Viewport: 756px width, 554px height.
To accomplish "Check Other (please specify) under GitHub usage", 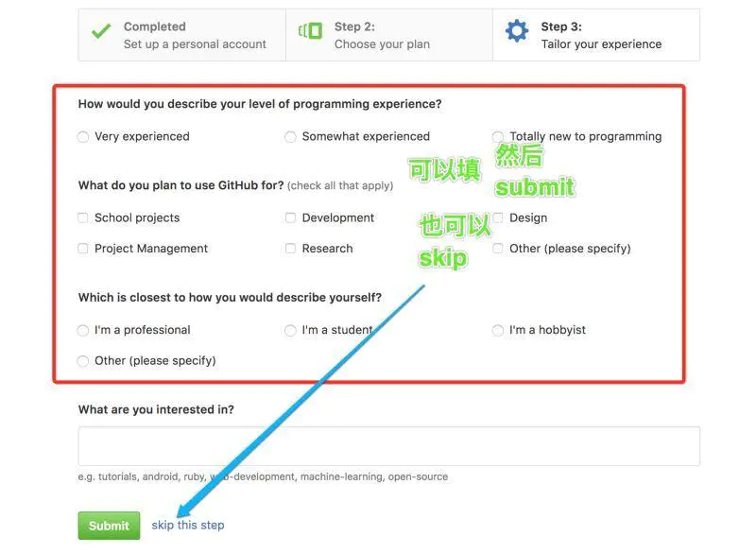I will (x=498, y=249).
